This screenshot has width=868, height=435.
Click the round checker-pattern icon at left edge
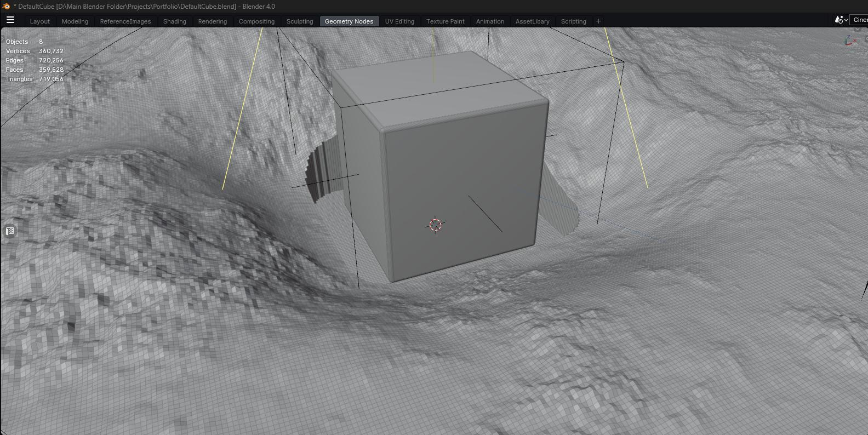[10, 231]
